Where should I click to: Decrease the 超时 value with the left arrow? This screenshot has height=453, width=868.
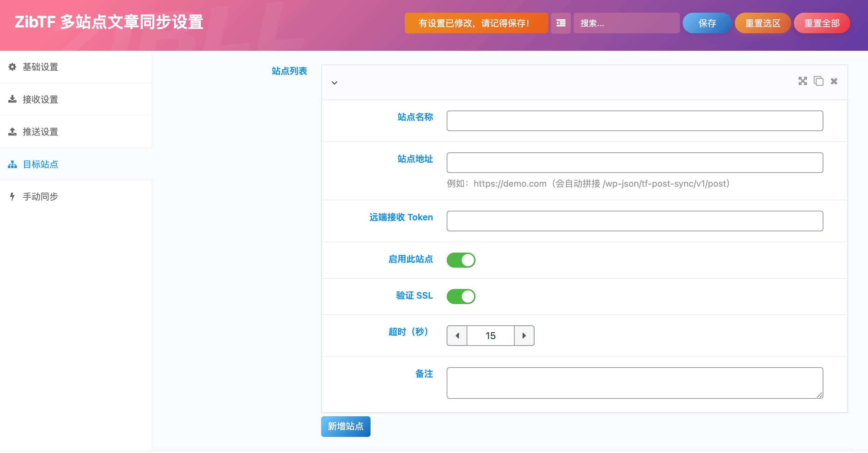[x=457, y=335]
